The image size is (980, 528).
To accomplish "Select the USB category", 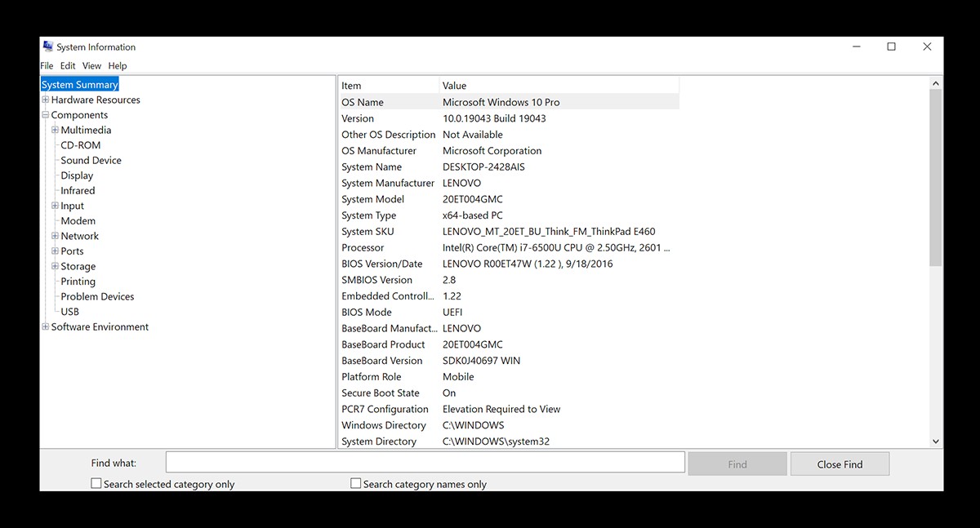I will 69,312.
